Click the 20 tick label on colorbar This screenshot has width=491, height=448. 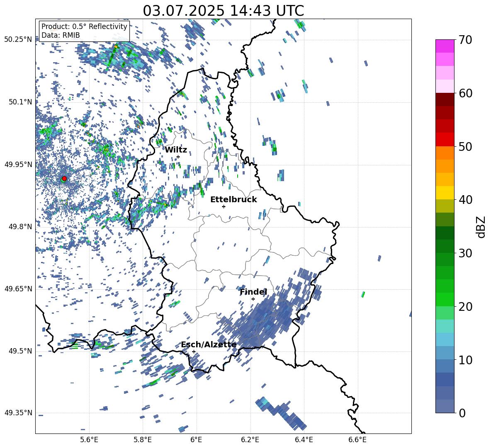[466, 306]
